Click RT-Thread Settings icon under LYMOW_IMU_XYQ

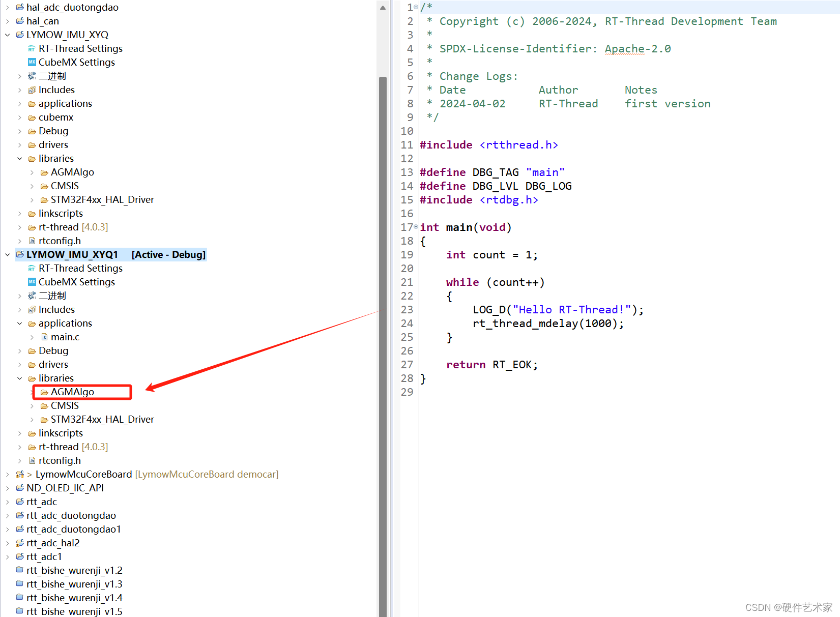(32, 49)
